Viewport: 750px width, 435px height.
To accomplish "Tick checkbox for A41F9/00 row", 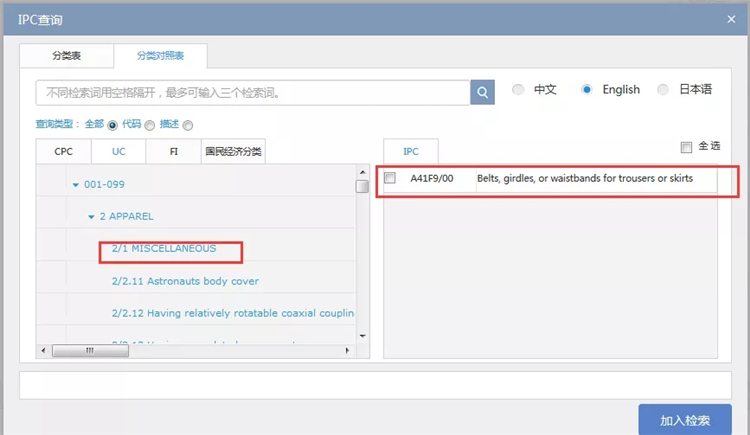I will pyautogui.click(x=390, y=178).
